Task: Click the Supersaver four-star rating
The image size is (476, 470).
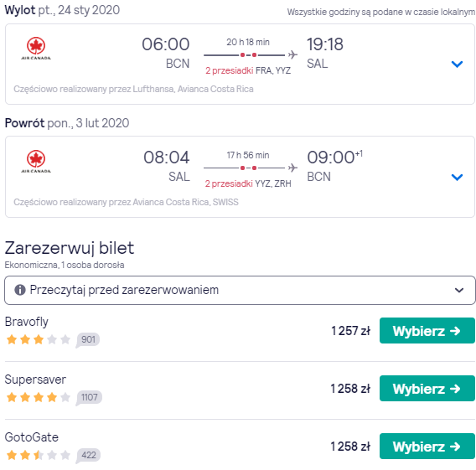Action: 39,397
